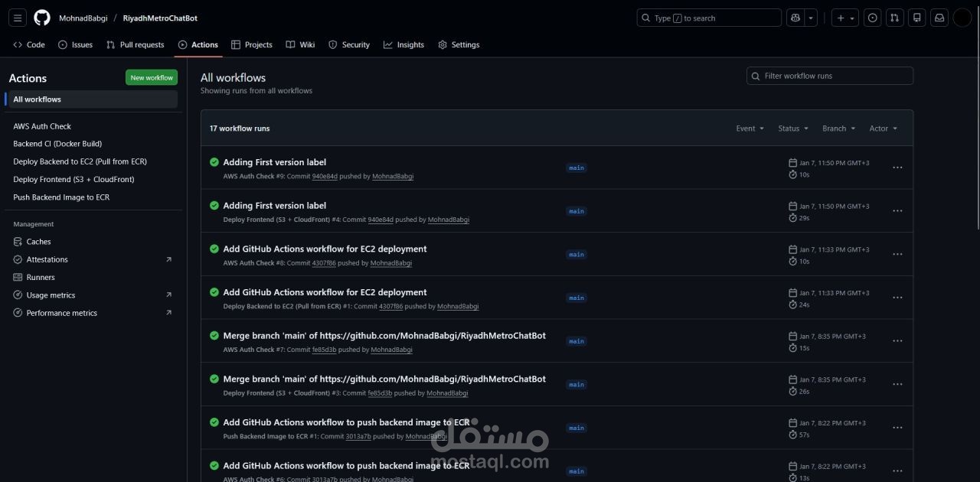Open Deploy Backend to EC2 #1 run title

(x=325, y=292)
